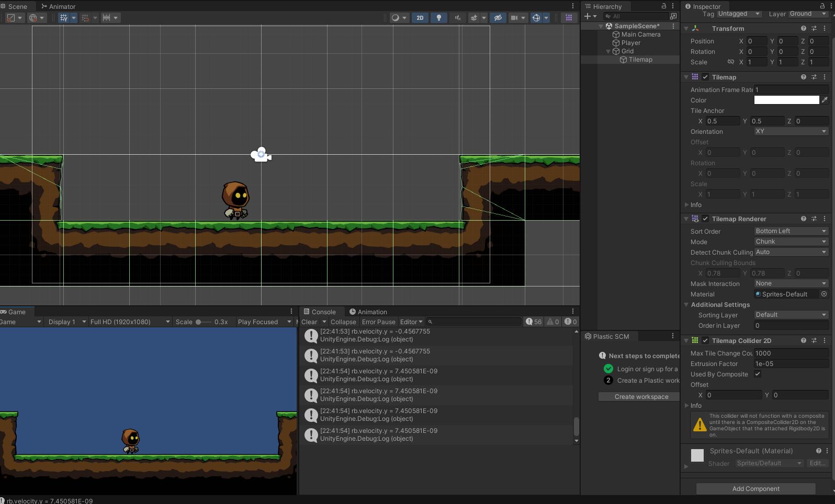Click the snap increment ruler icon

pos(107,18)
